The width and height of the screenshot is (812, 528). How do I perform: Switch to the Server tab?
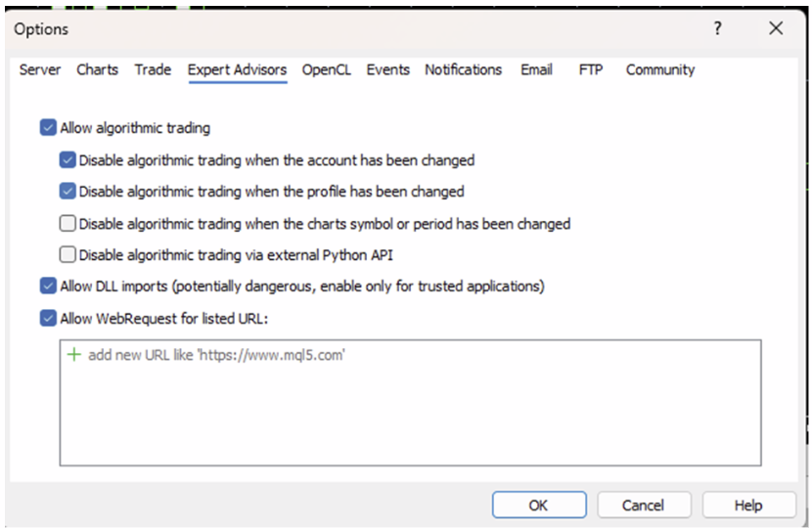pyautogui.click(x=40, y=69)
